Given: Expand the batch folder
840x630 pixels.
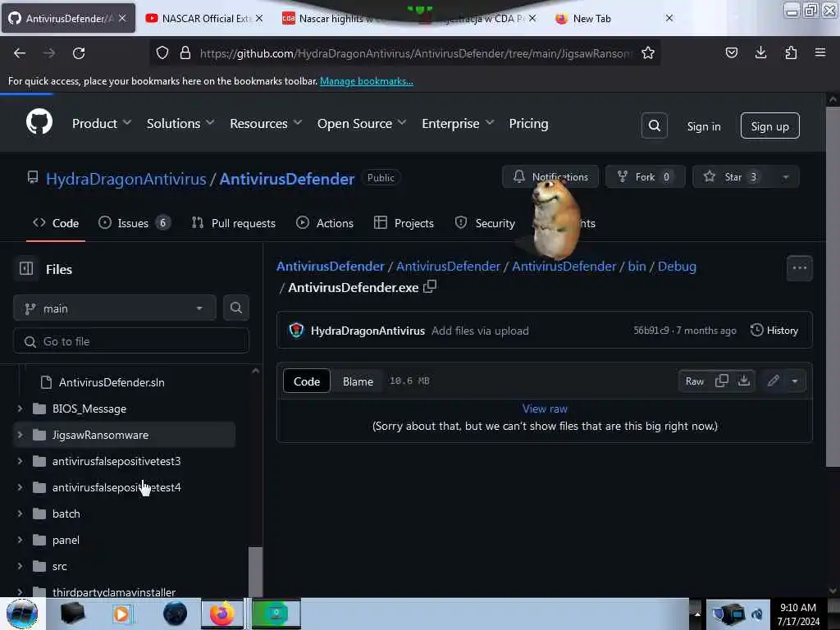Looking at the screenshot, I should (20, 514).
